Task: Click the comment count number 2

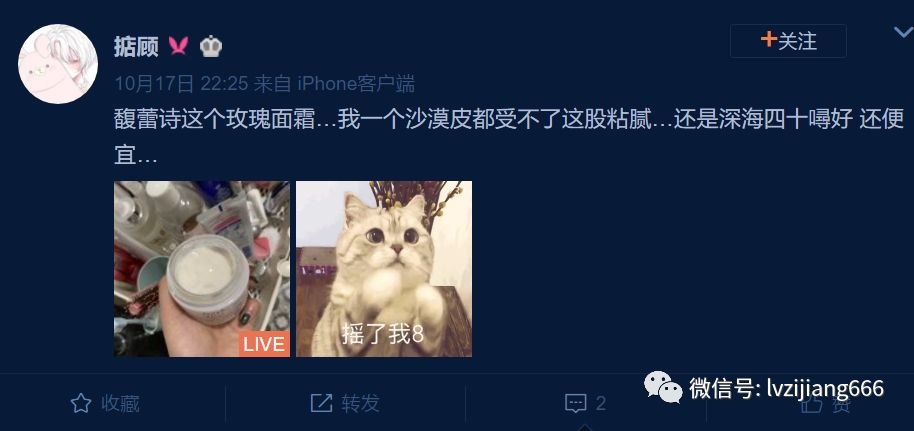Action: tap(600, 403)
